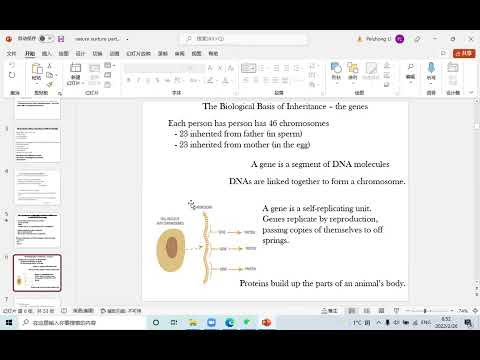
Task: Toggle the AutoSave switch in the title bar
Action: click(46, 39)
